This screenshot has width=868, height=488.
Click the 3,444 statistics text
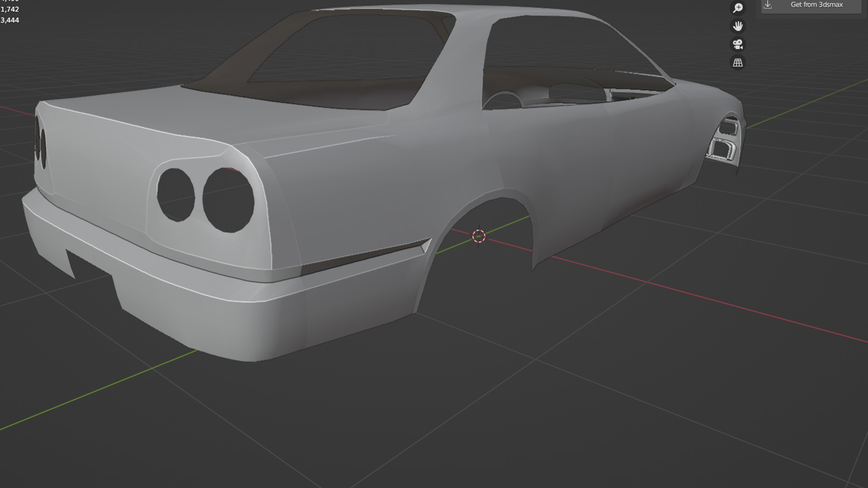[10, 20]
